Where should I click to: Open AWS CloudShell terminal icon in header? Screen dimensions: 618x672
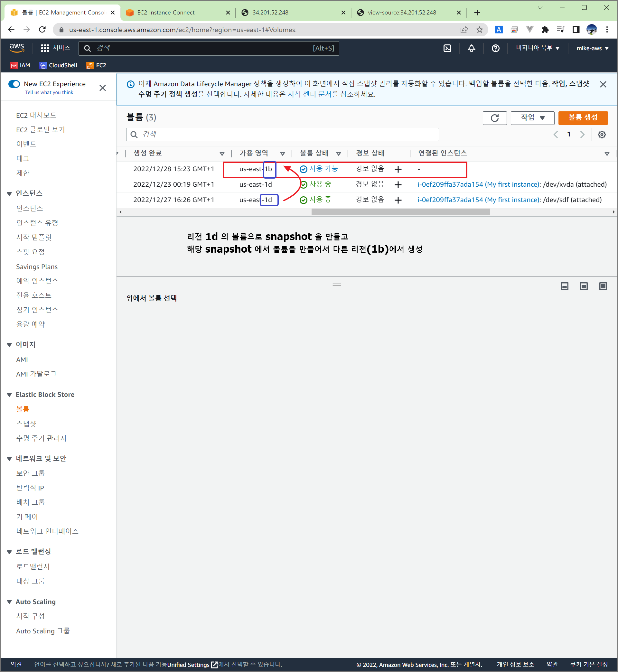447,48
